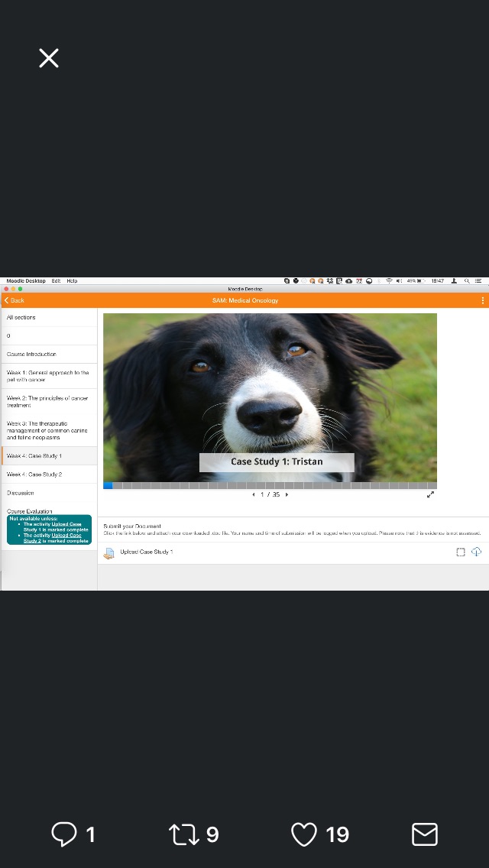The image size is (489, 868).
Task: Open the volume icon in macOS menu bar
Action: pyautogui.click(x=399, y=280)
